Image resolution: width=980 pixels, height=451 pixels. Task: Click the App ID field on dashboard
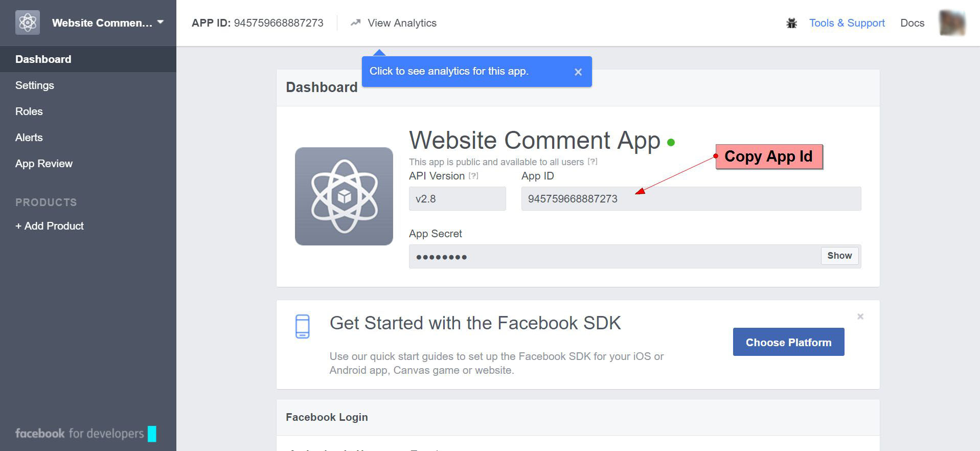tap(691, 199)
